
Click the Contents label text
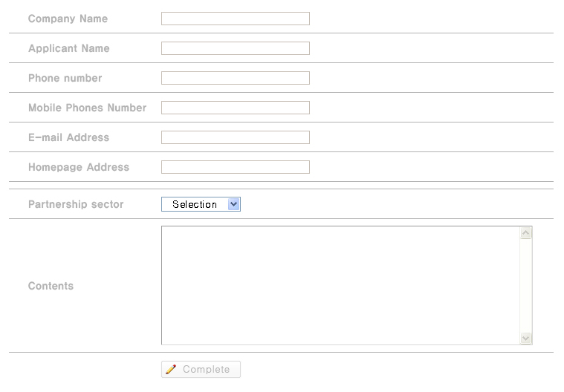click(x=51, y=286)
